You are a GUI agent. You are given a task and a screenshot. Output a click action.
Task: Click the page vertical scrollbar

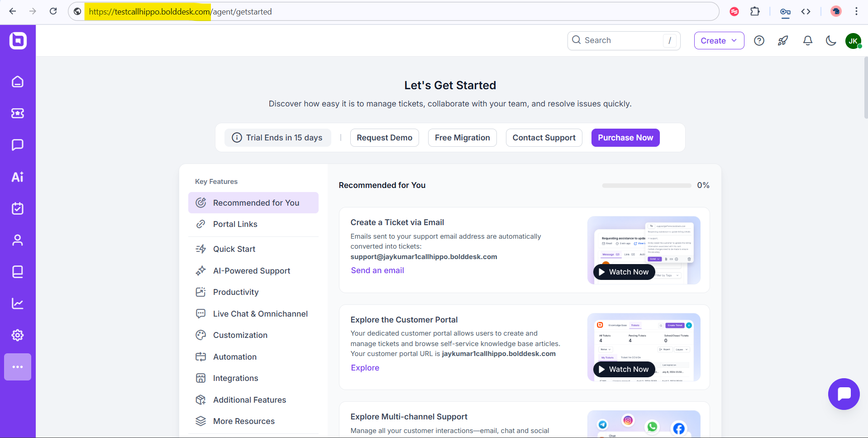pyautogui.click(x=865, y=87)
